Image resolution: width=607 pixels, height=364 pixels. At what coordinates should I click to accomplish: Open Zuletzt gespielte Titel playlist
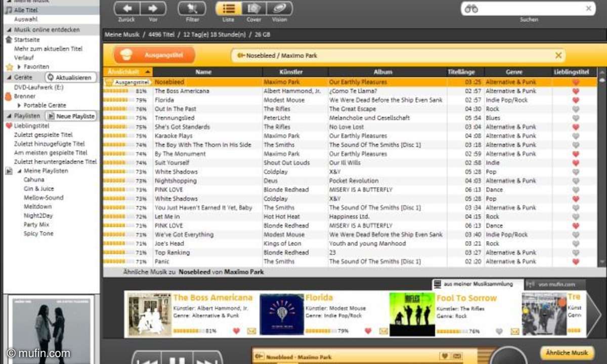coord(44,135)
